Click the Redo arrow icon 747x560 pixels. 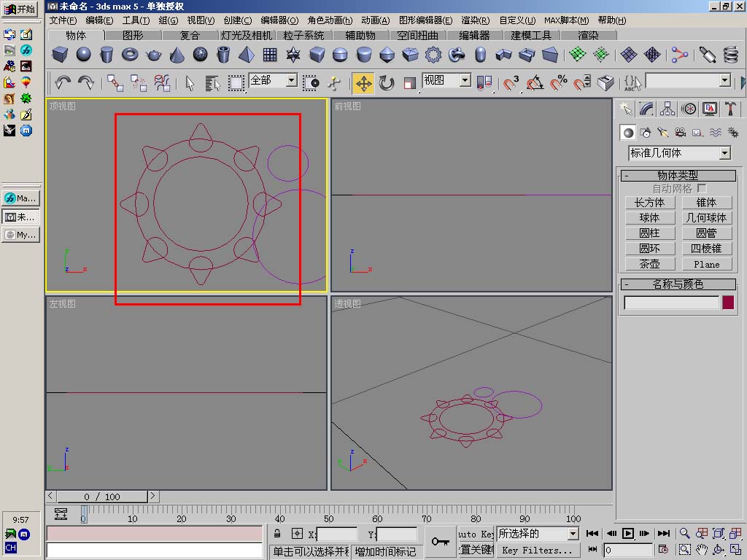coord(86,83)
